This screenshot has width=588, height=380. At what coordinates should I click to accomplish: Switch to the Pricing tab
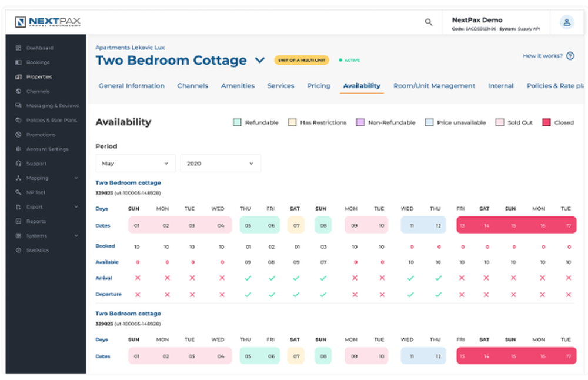[x=318, y=86]
